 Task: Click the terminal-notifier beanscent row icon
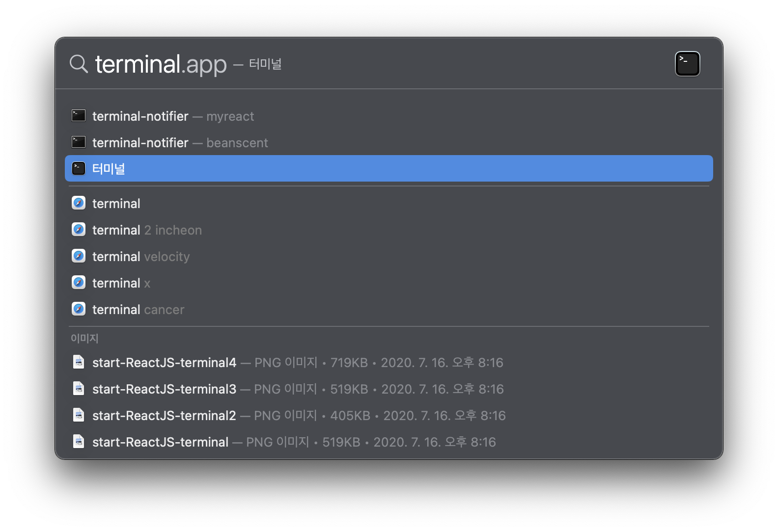tap(79, 142)
